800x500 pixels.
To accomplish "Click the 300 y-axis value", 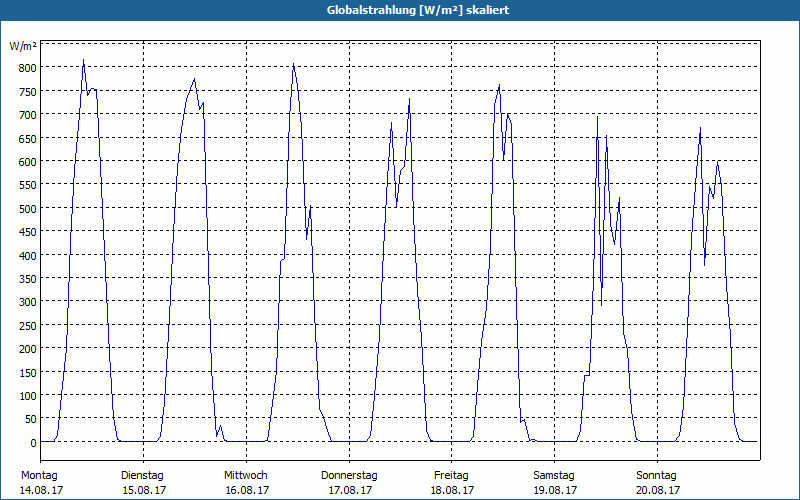I will (28, 302).
